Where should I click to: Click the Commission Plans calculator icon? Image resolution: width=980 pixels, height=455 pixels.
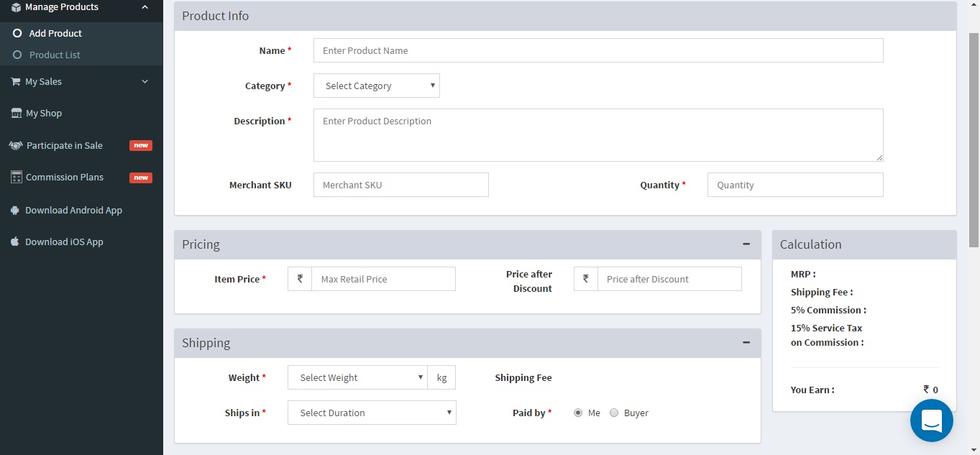click(x=16, y=178)
